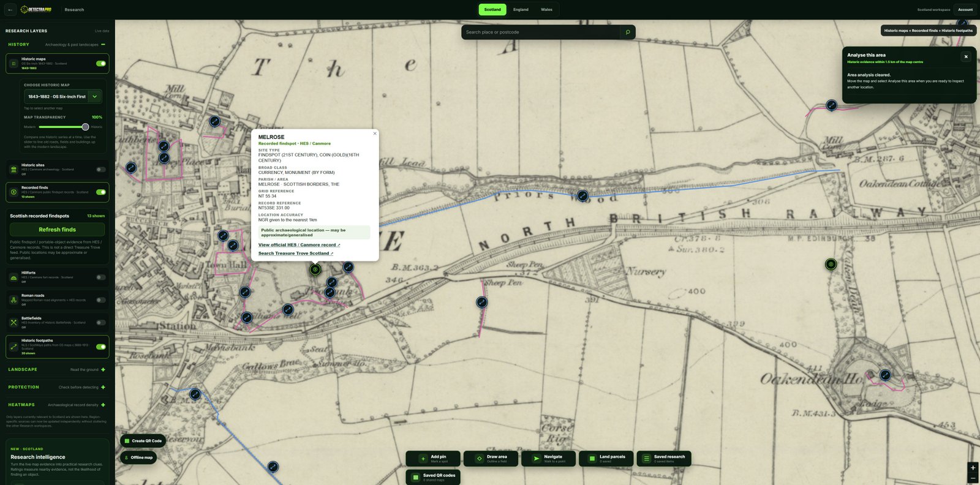Click the Refresh finds button
The height and width of the screenshot is (485, 980).
point(58,230)
